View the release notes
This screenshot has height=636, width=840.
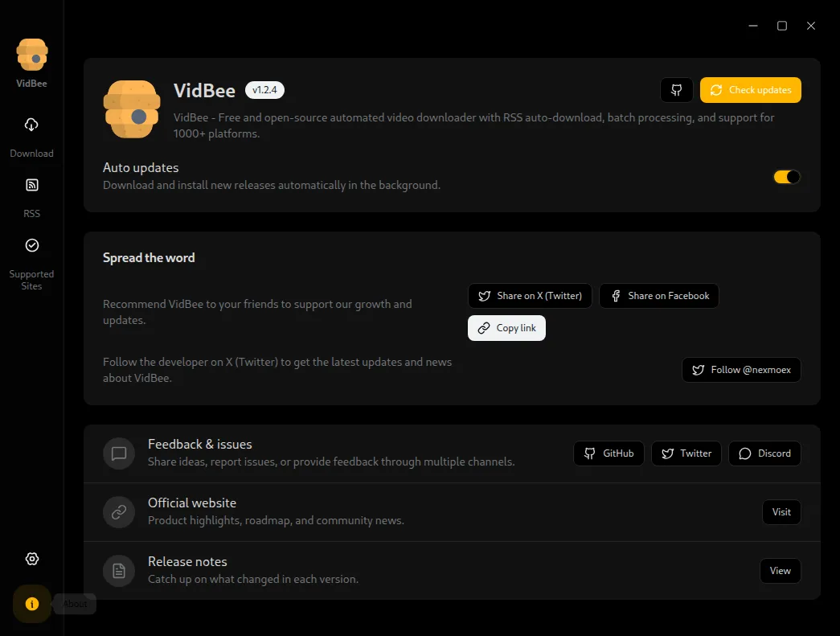tap(781, 571)
